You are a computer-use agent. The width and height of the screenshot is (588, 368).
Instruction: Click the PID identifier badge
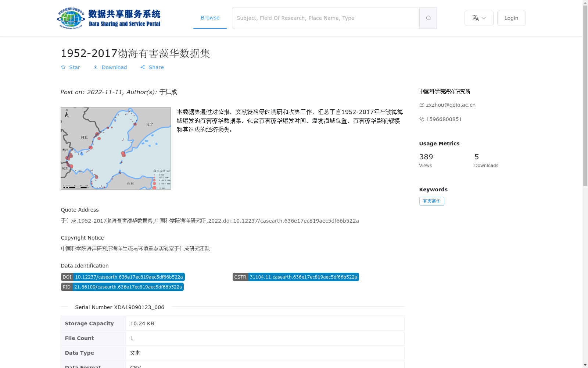click(x=122, y=287)
